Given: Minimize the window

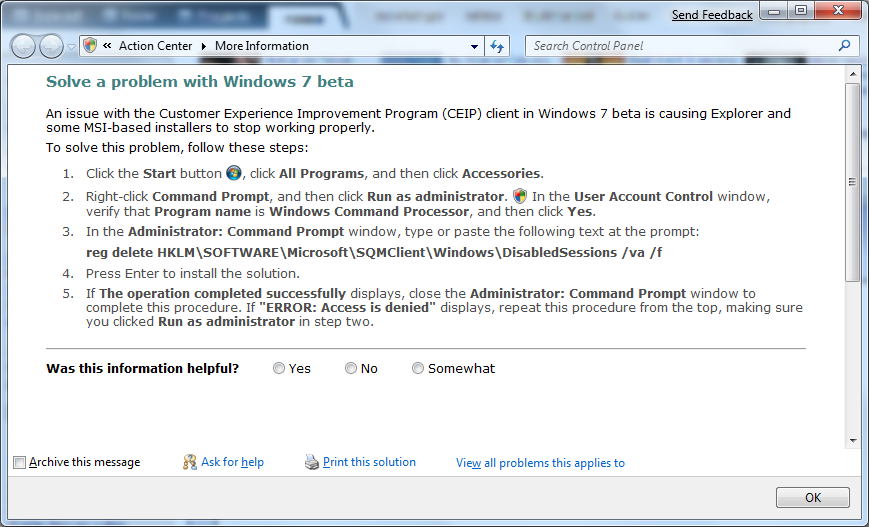Looking at the screenshot, I should click(x=774, y=11).
